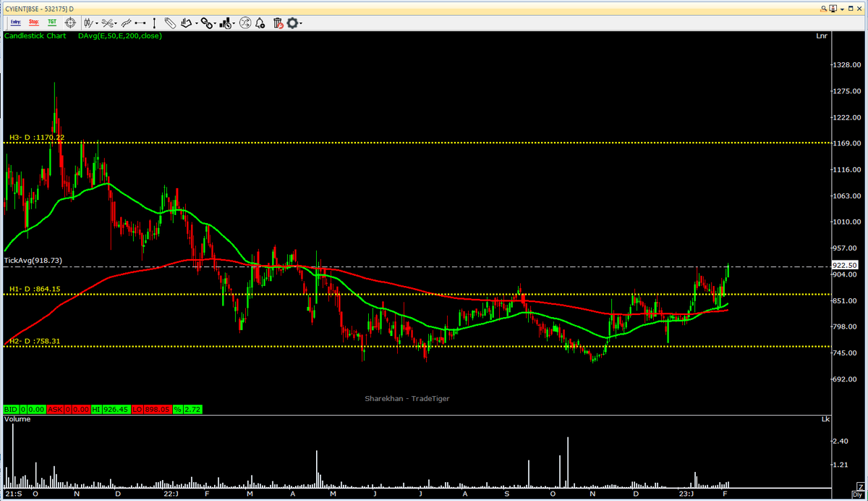Activate the crosshair target tool

coord(70,23)
